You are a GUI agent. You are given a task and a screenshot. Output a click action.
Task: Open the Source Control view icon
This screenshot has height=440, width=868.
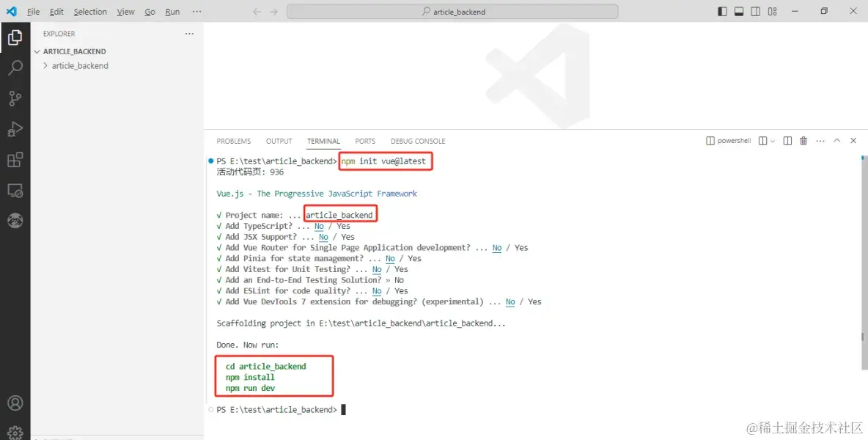coord(15,98)
